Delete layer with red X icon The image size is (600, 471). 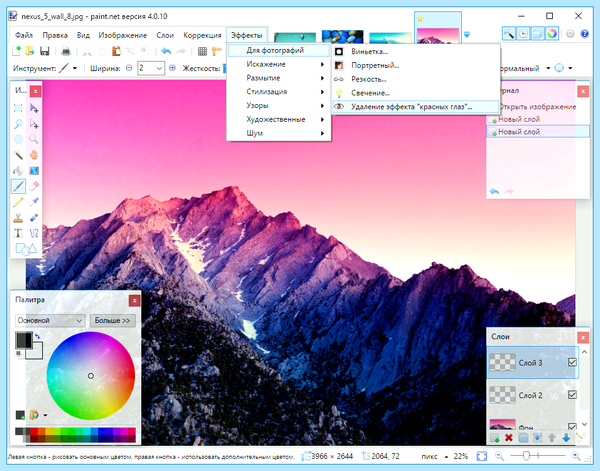(x=509, y=438)
